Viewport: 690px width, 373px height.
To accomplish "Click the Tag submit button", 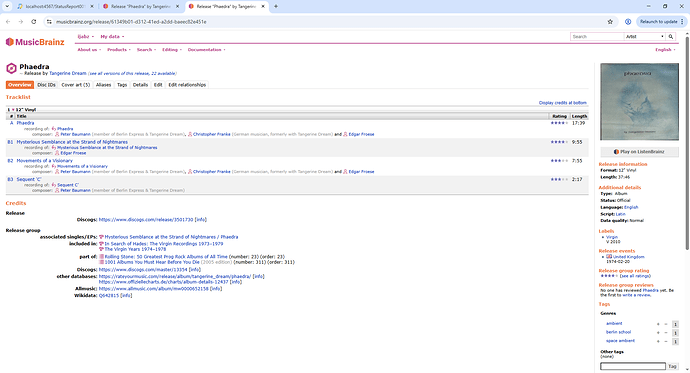I will click(x=672, y=366).
